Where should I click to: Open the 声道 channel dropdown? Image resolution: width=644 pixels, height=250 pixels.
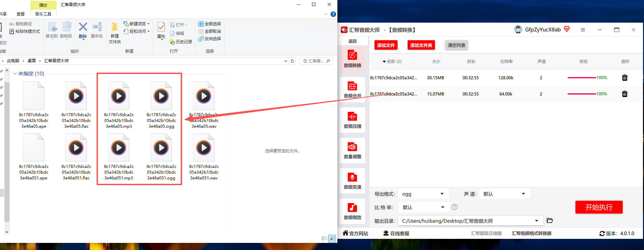505,194
